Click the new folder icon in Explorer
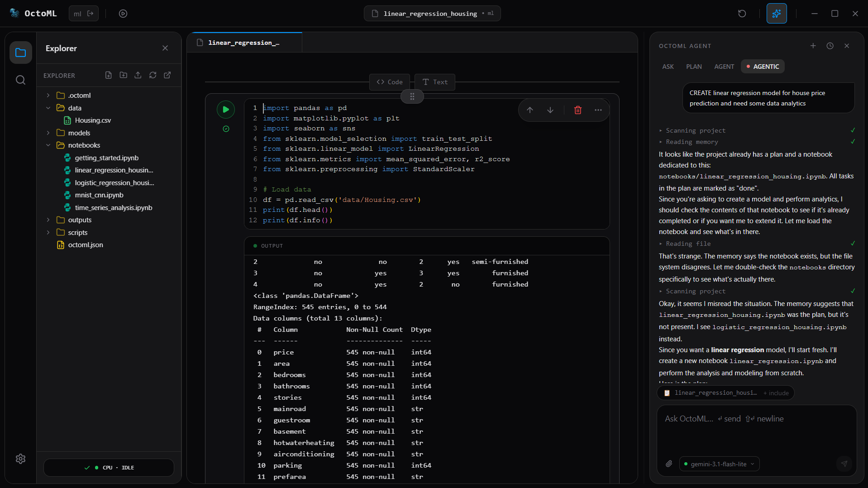Screen dimensions: 868x488 123,75
